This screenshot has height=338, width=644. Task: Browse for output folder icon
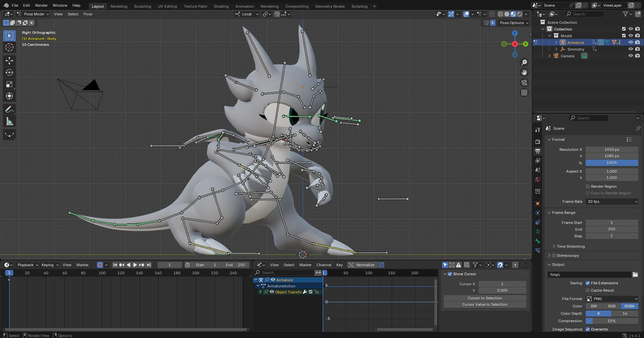pyautogui.click(x=635, y=275)
